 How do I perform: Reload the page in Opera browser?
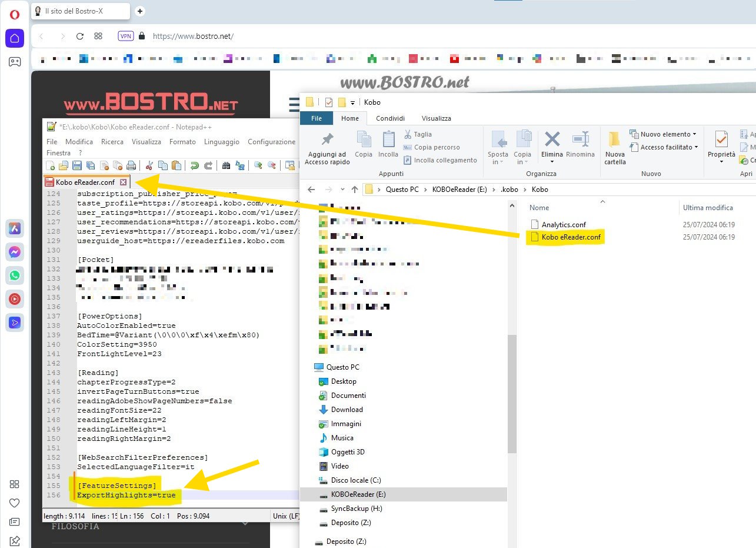(x=80, y=36)
